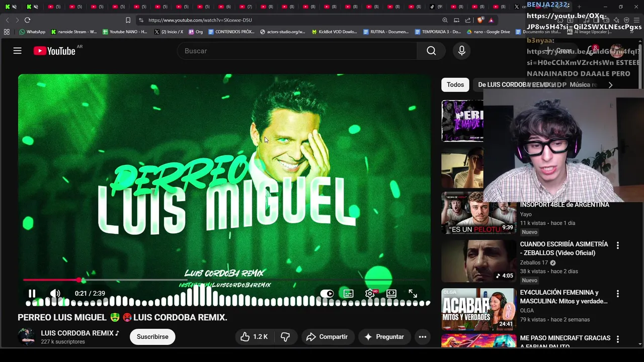Image resolution: width=644 pixels, height=362 pixels.
Task: Open the apps grid in the bookmarks bar
Action: (7, 32)
